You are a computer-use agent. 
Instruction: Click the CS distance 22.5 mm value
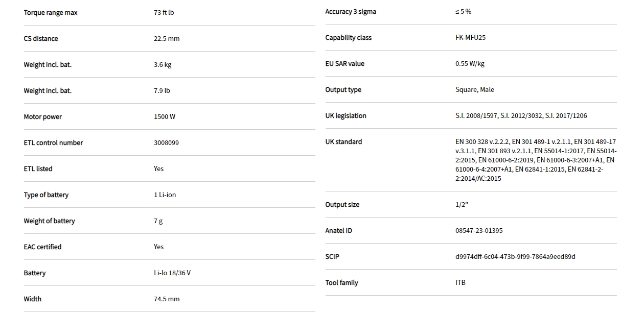[x=167, y=39]
